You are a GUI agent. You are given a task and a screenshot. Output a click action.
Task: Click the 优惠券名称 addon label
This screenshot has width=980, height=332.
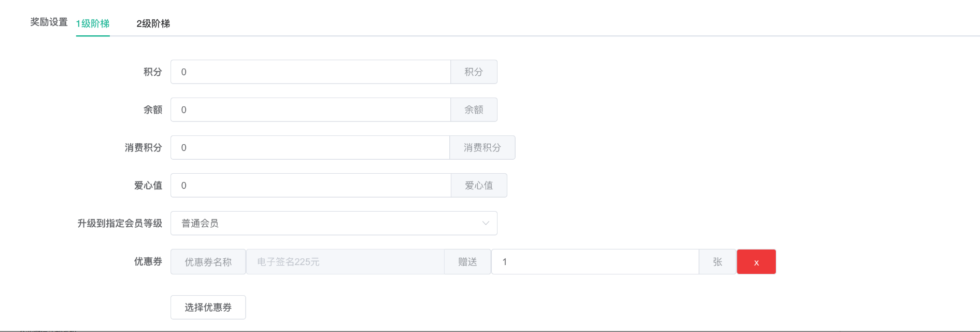208,262
